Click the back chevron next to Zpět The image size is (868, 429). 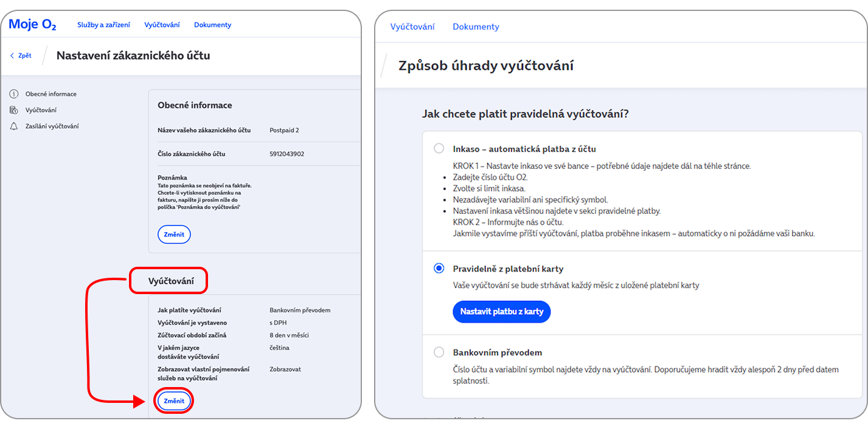point(12,55)
